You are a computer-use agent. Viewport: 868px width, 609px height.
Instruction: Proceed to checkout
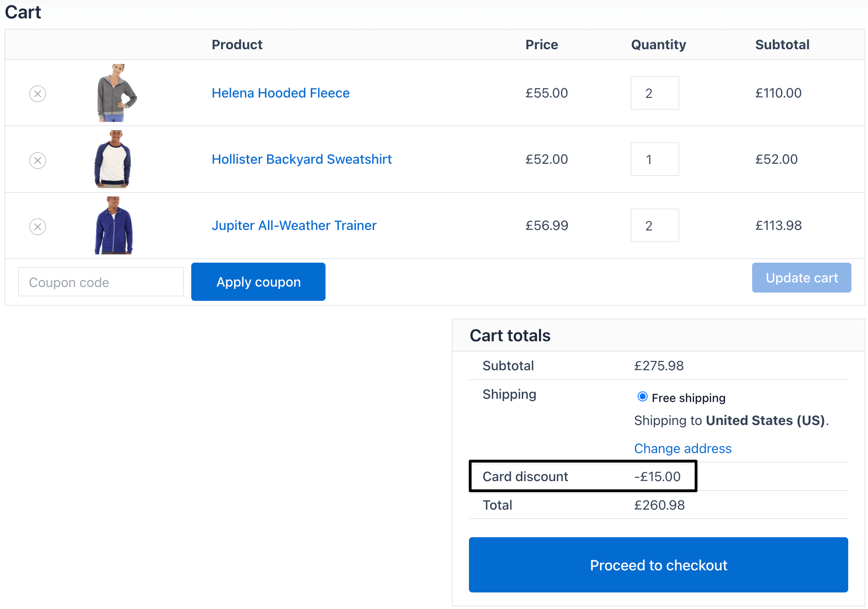(x=658, y=565)
